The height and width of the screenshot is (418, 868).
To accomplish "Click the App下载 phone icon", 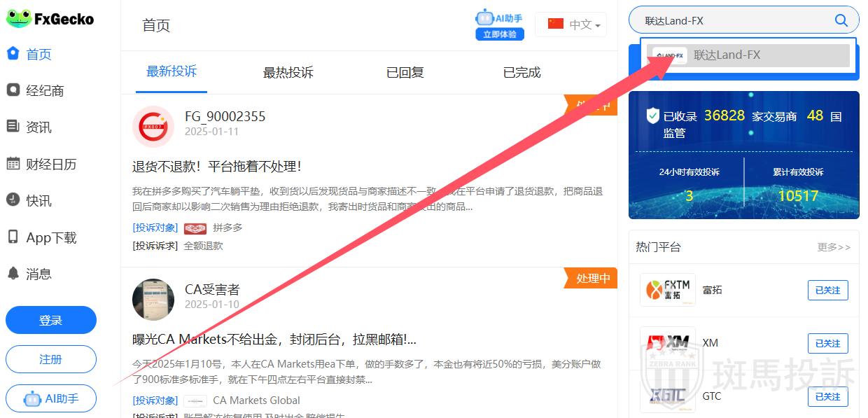I will tap(13, 237).
